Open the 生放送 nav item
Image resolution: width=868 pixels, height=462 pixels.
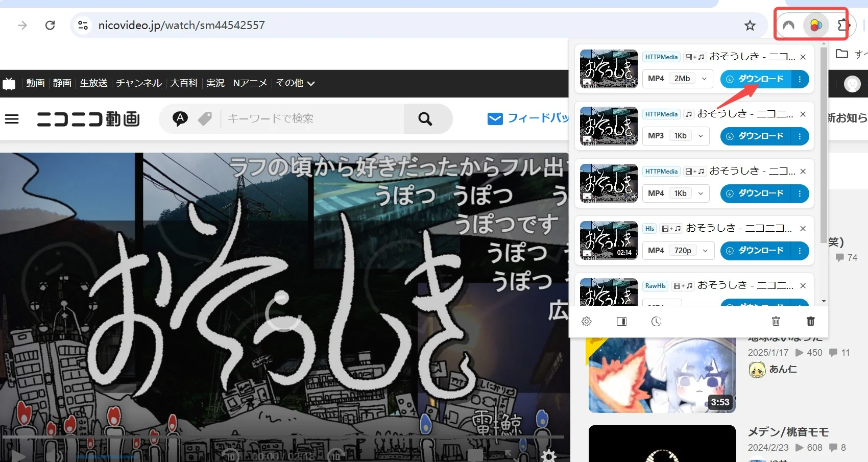93,83
